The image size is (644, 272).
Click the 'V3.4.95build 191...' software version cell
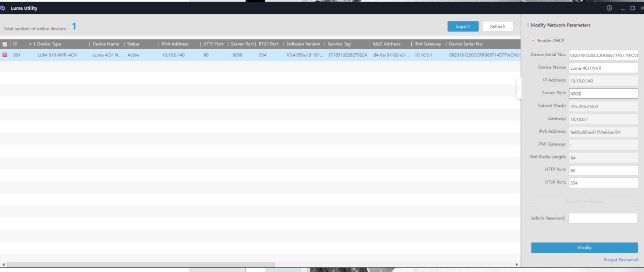(x=305, y=55)
